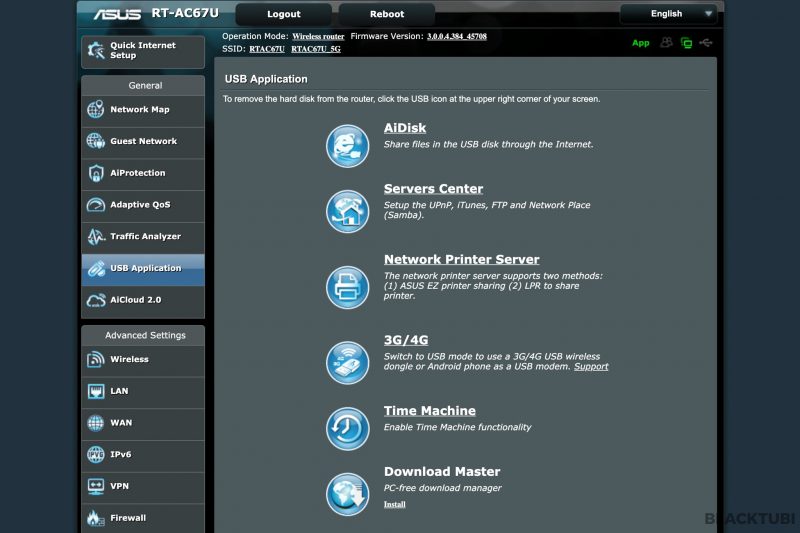800x533 pixels.
Task: Click the IPv6 icon in sidebar
Action: (x=95, y=454)
